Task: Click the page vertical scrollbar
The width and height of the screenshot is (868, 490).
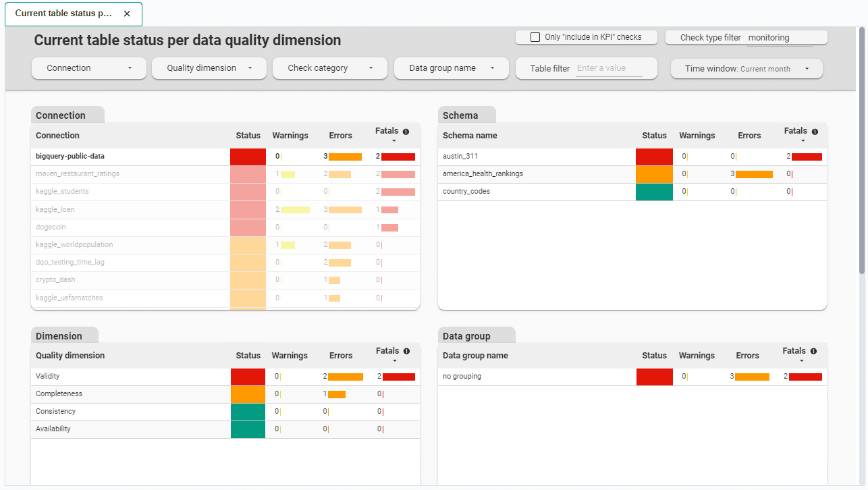Action: pyautogui.click(x=862, y=151)
